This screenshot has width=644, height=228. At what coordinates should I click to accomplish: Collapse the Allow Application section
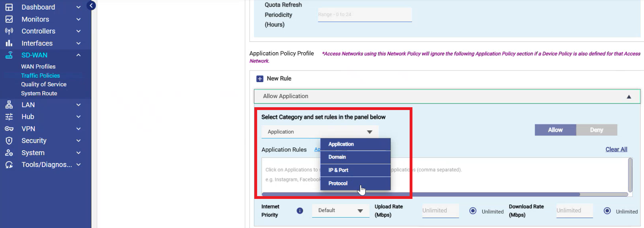pos(629,96)
